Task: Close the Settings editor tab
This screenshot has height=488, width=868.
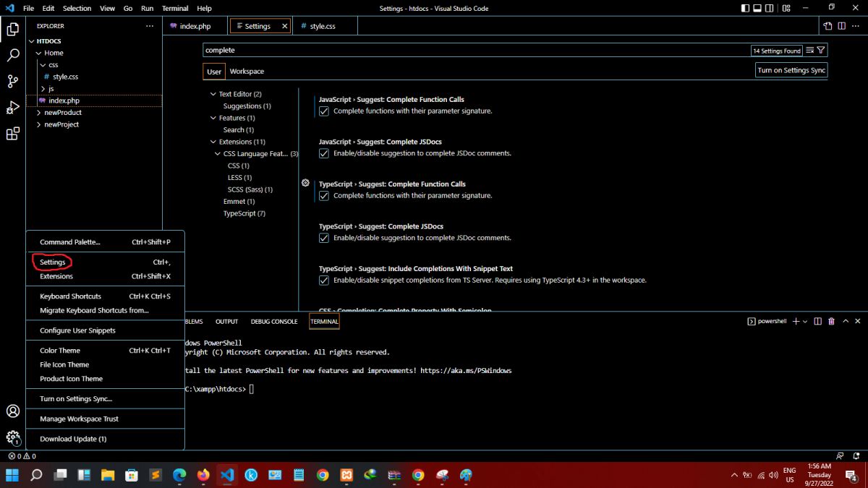Action: click(284, 26)
